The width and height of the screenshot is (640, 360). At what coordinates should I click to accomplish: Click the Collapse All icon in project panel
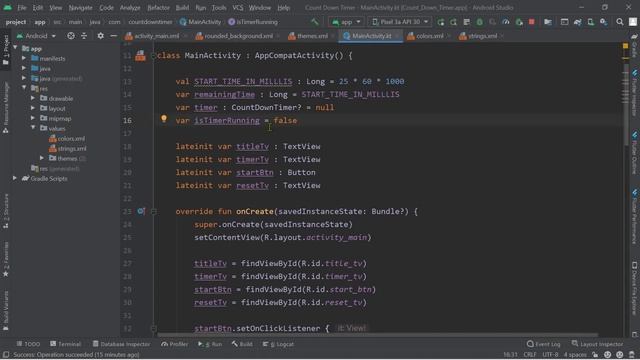tap(84, 36)
